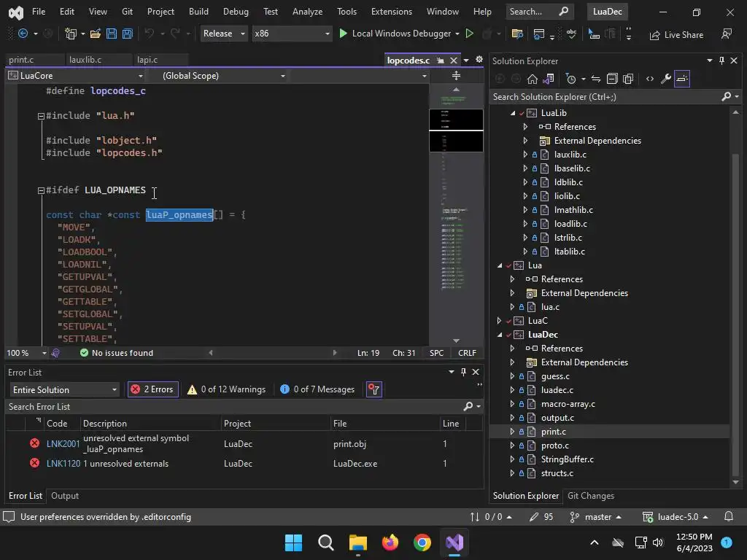Expand the LuaC project node
The width and height of the screenshot is (747, 560).
pyautogui.click(x=499, y=321)
